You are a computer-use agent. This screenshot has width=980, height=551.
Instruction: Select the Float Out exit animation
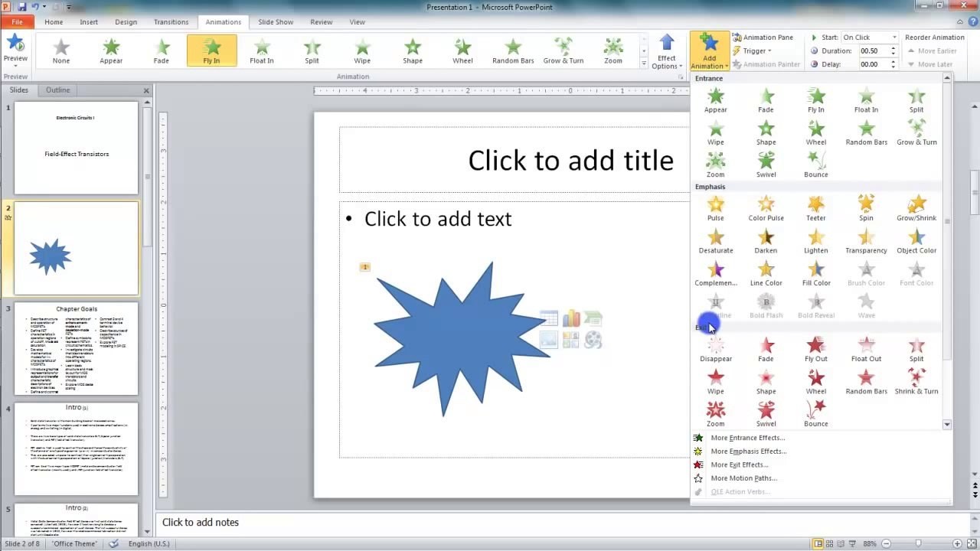coord(866,349)
